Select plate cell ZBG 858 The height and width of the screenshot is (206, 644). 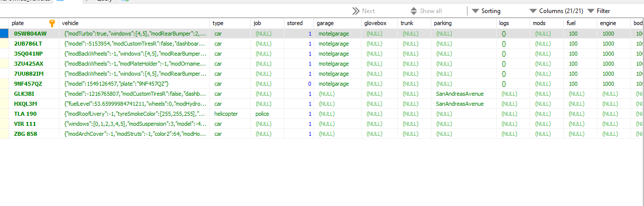(x=34, y=134)
